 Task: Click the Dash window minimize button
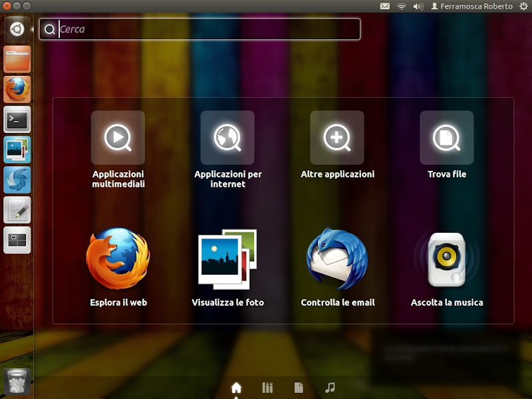[x=17, y=6]
